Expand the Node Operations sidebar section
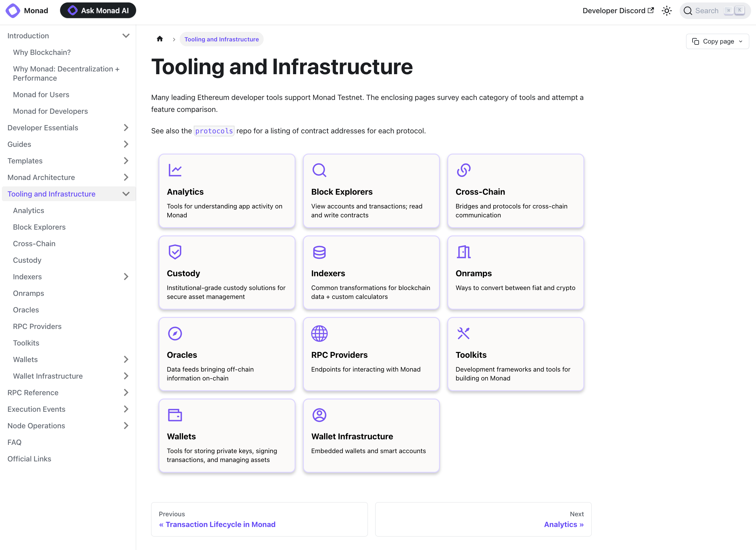 click(126, 426)
